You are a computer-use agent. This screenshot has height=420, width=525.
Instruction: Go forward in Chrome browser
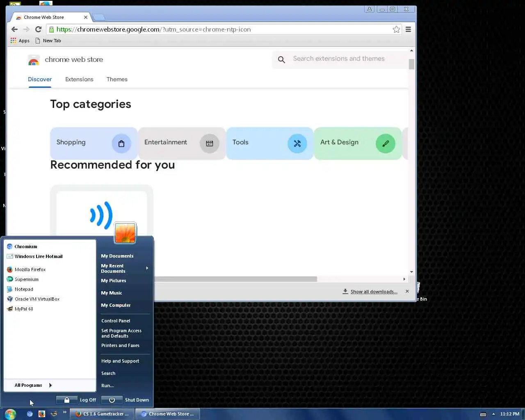26,29
